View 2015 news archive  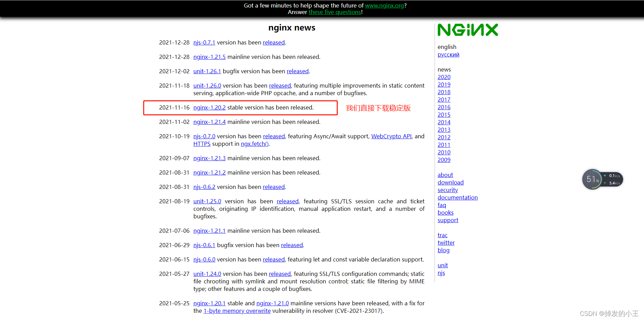point(444,115)
